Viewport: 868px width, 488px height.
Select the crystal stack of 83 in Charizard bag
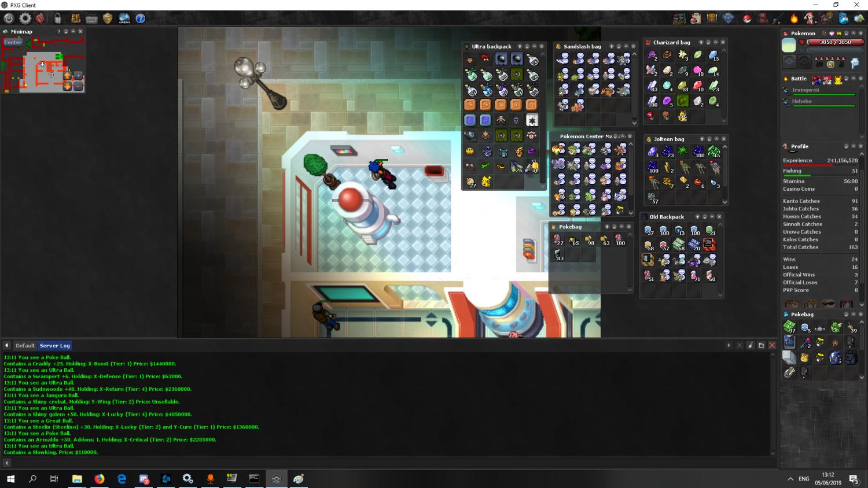click(x=652, y=86)
